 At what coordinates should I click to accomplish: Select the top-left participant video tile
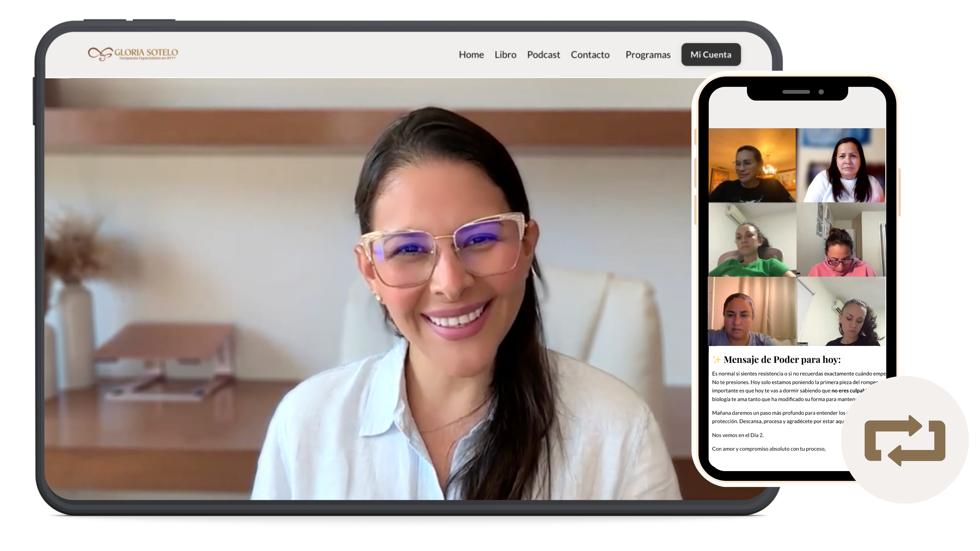[752, 165]
